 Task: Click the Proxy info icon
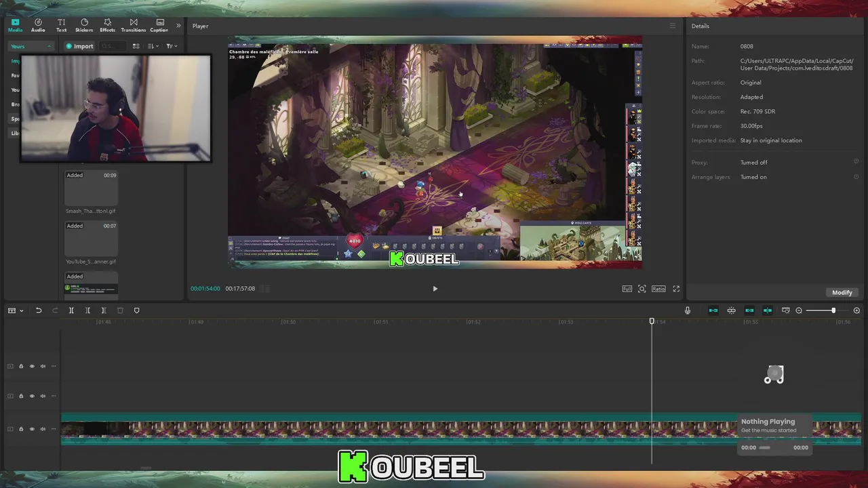(x=856, y=162)
